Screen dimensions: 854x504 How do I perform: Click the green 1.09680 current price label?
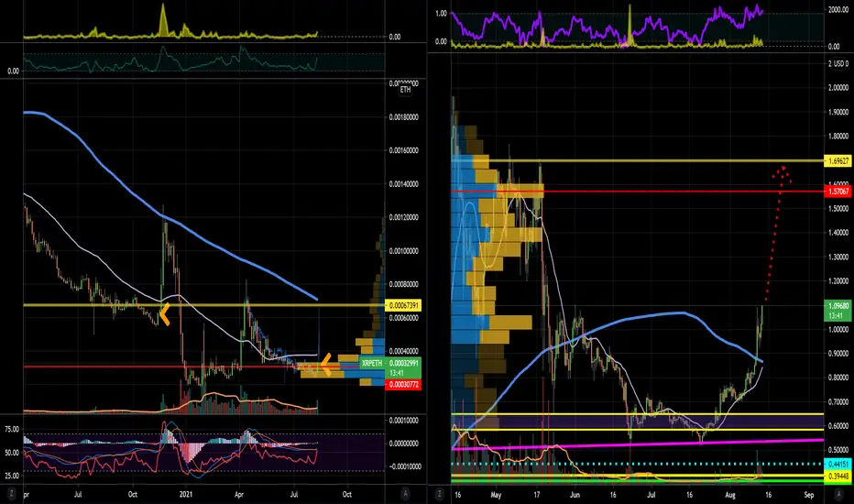click(836, 310)
